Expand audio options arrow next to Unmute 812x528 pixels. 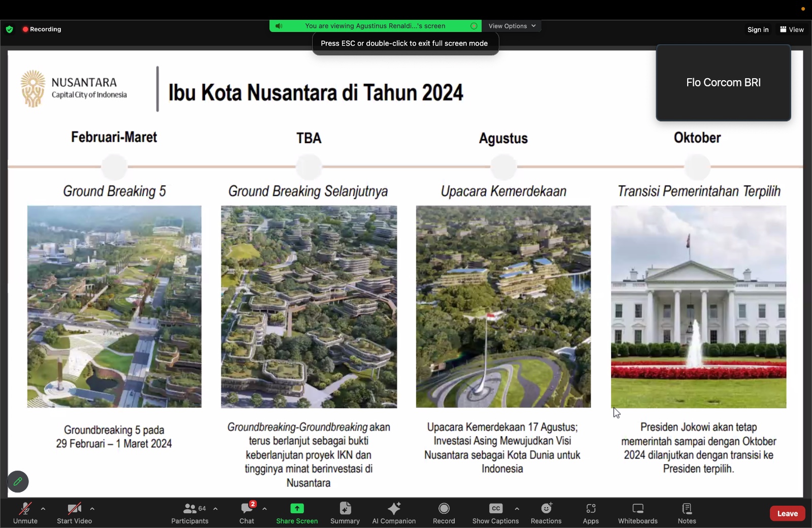pos(43,508)
